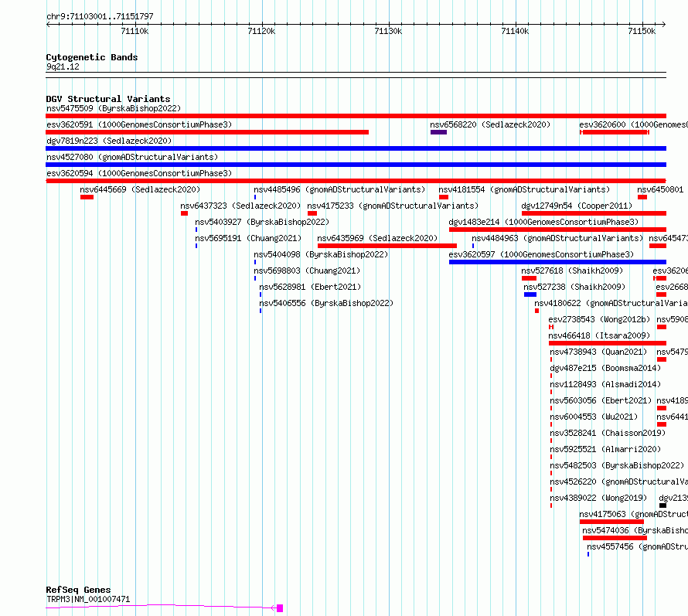Screen dimensions: 688x616
Task: Click the magenta TRPM3 exon block
Action: [280, 608]
